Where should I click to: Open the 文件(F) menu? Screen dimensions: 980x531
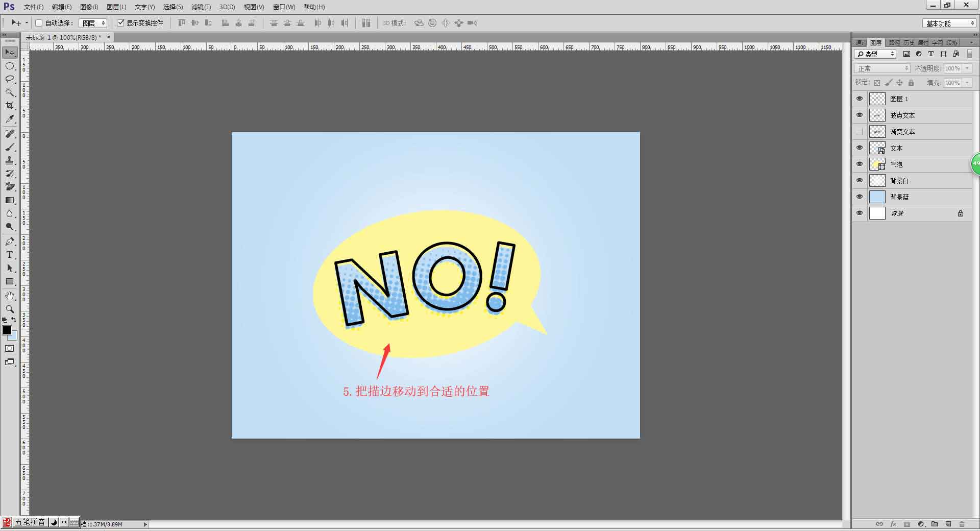click(34, 7)
